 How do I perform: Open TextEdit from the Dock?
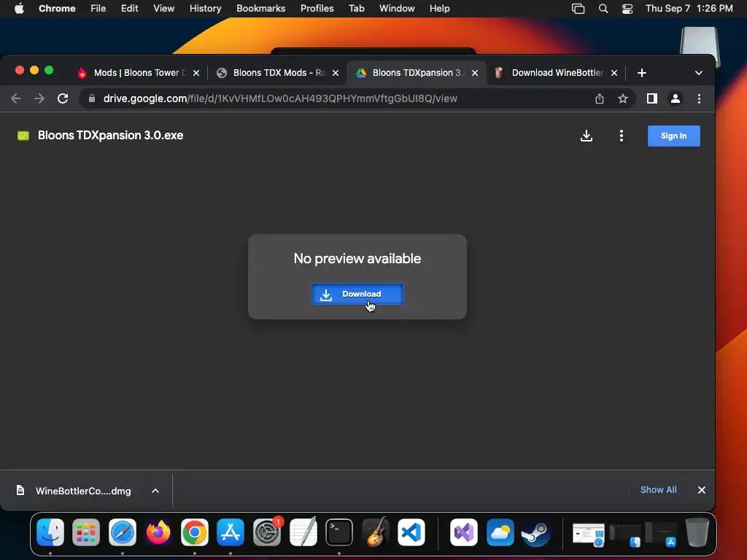pos(303,532)
